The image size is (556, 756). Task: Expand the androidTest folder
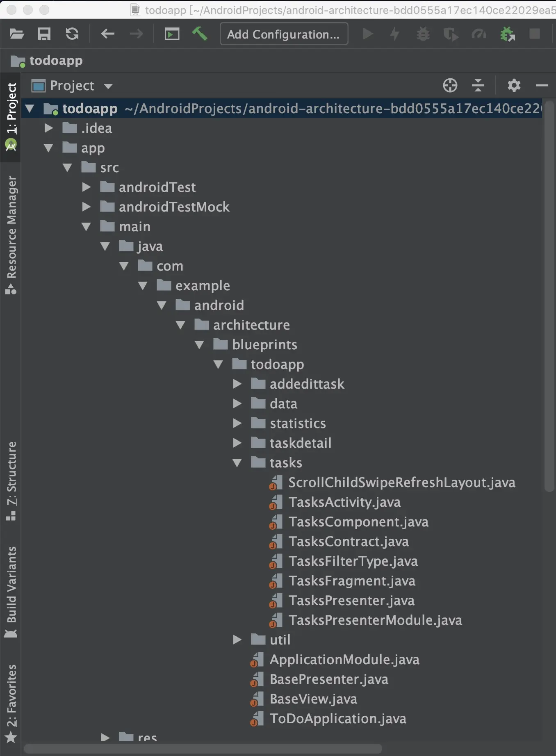(86, 187)
